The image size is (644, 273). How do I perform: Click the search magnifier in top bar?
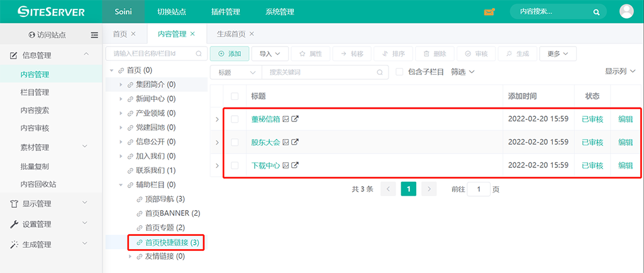[x=596, y=12]
